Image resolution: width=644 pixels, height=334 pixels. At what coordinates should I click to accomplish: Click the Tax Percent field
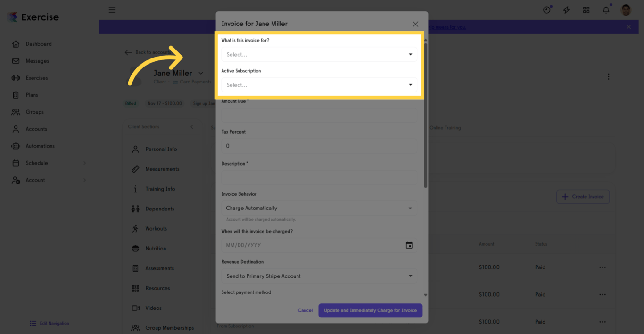(319, 146)
